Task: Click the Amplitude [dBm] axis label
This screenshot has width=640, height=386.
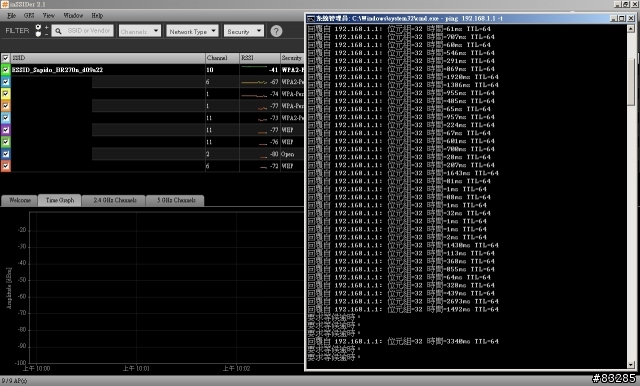Action: (9, 288)
